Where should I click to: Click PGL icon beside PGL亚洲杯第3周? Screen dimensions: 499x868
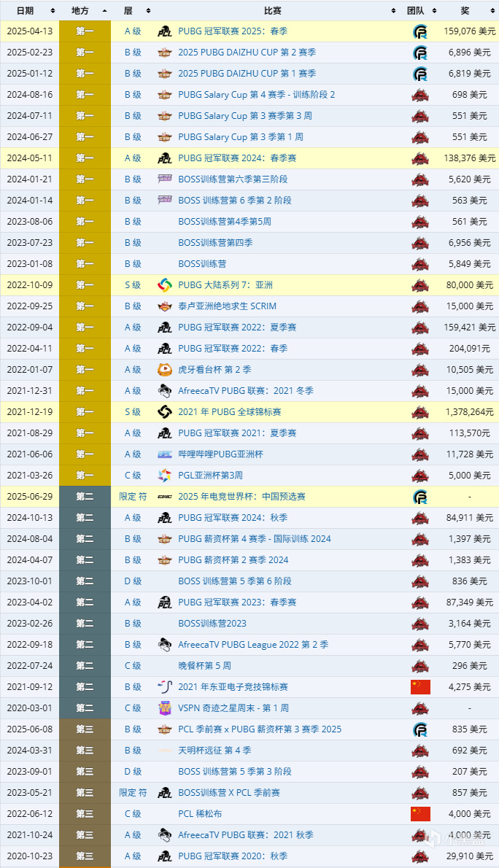164,476
